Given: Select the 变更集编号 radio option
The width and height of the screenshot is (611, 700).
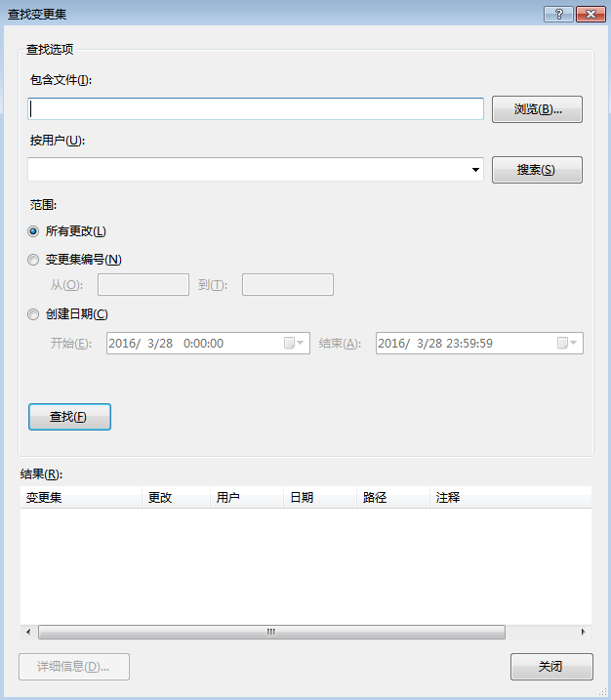Looking at the screenshot, I should (x=34, y=260).
